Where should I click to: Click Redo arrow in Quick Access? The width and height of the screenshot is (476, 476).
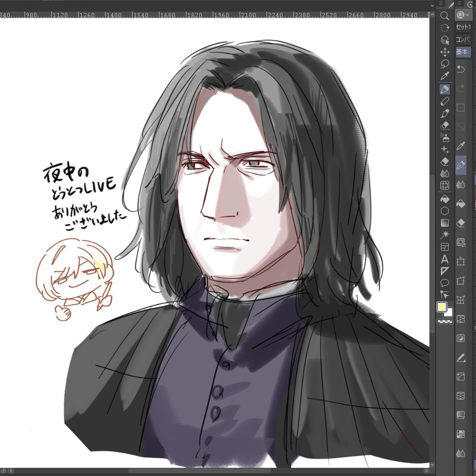pos(461,88)
